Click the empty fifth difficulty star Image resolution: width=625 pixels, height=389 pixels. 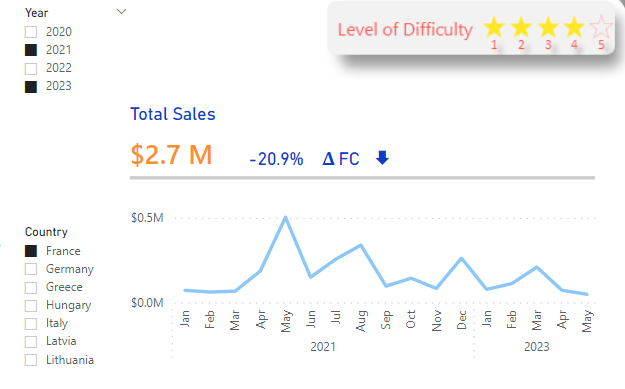[601, 27]
